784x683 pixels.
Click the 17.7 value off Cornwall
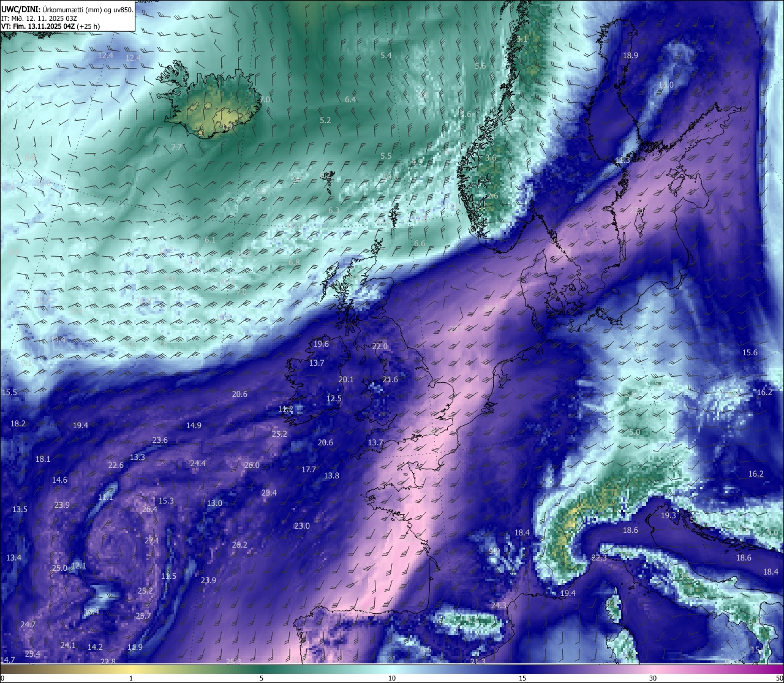click(309, 469)
